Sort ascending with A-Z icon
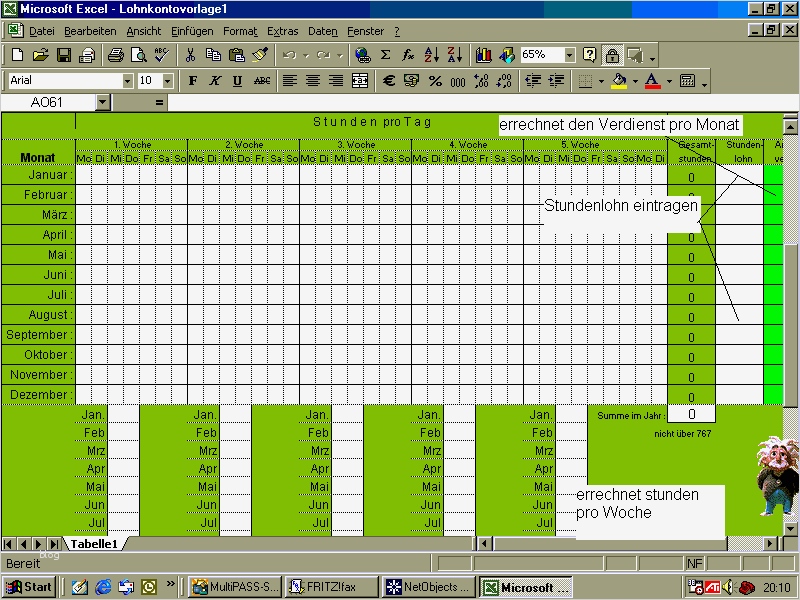Image resolution: width=800 pixels, height=600 pixels. (432, 55)
